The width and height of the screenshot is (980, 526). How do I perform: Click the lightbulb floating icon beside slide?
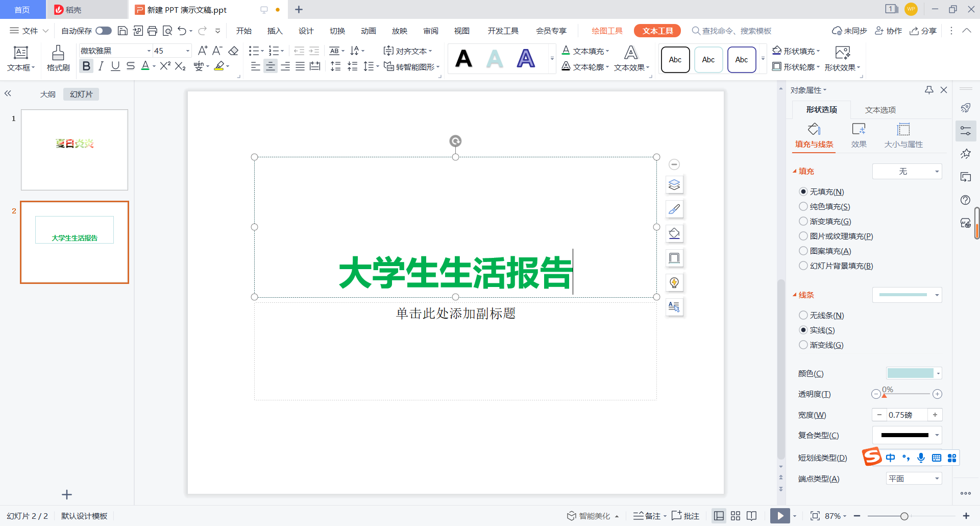tap(674, 282)
